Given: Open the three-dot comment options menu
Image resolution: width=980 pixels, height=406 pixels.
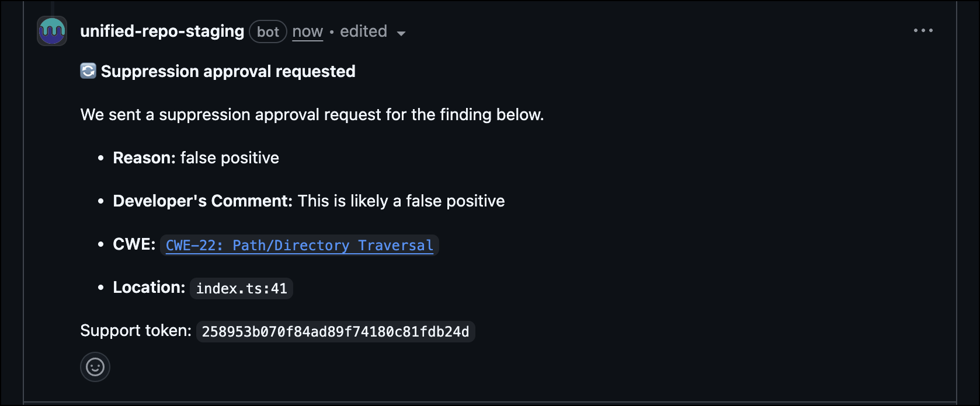Looking at the screenshot, I should tap(923, 30).
